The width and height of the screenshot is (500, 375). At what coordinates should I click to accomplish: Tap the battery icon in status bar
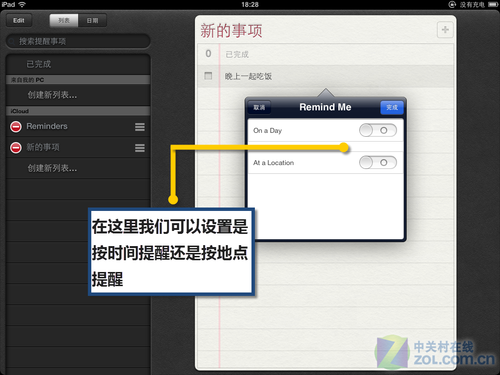(x=493, y=5)
